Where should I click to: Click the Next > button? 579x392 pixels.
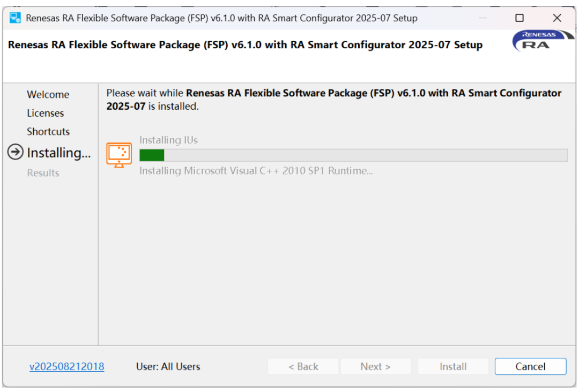pos(375,367)
